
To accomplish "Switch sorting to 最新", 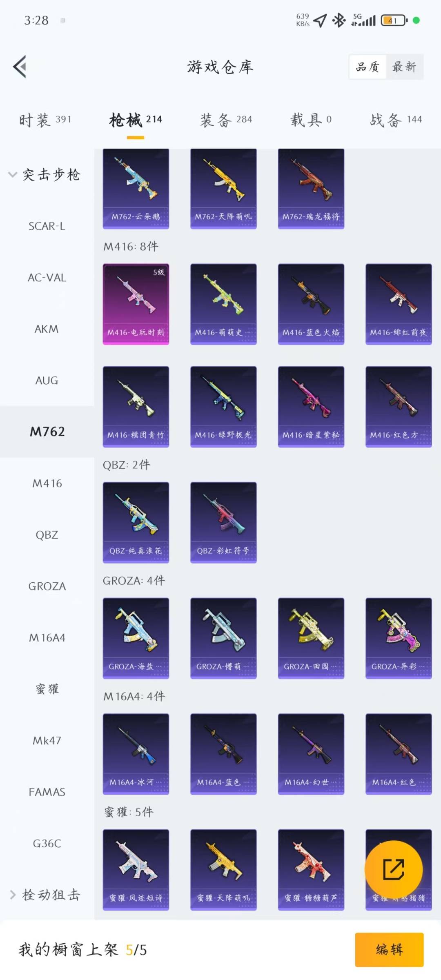I will 404,67.
